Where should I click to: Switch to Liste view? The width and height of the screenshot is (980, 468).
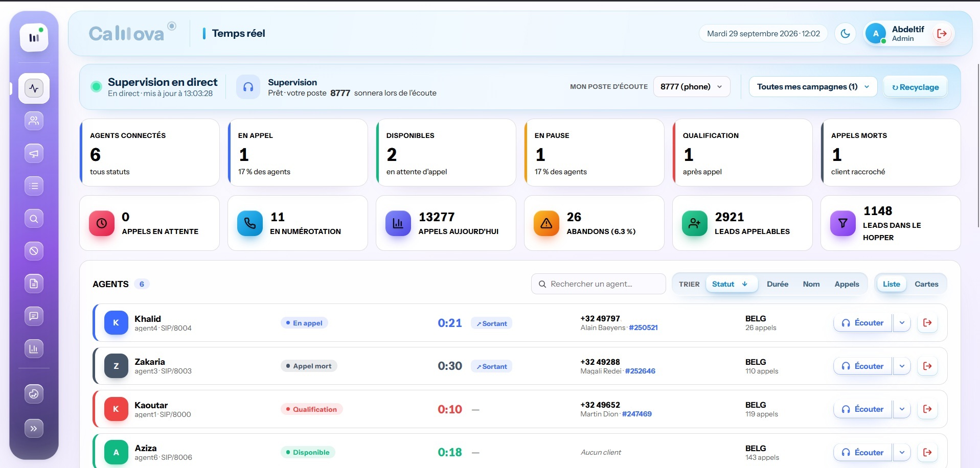coord(891,284)
